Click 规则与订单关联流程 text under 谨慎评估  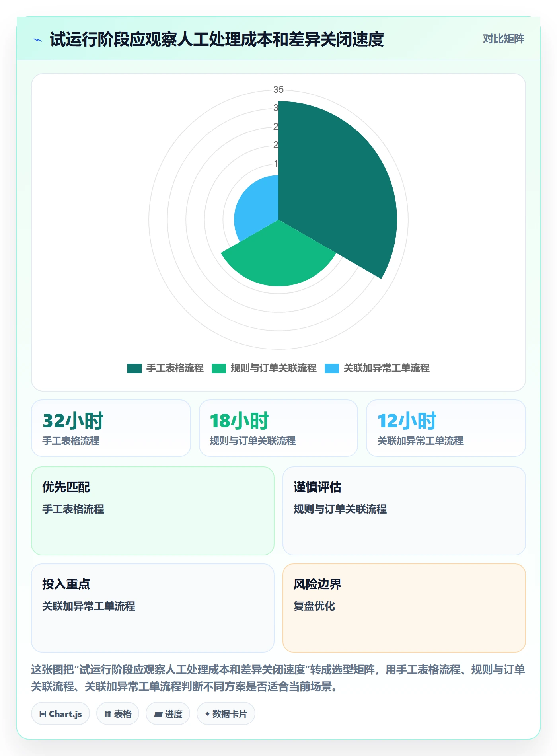point(340,509)
